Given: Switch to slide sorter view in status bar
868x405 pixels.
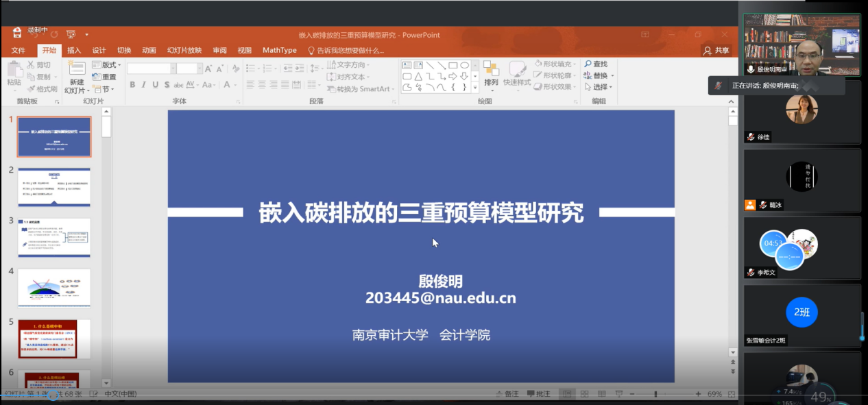Looking at the screenshot, I should [x=583, y=394].
